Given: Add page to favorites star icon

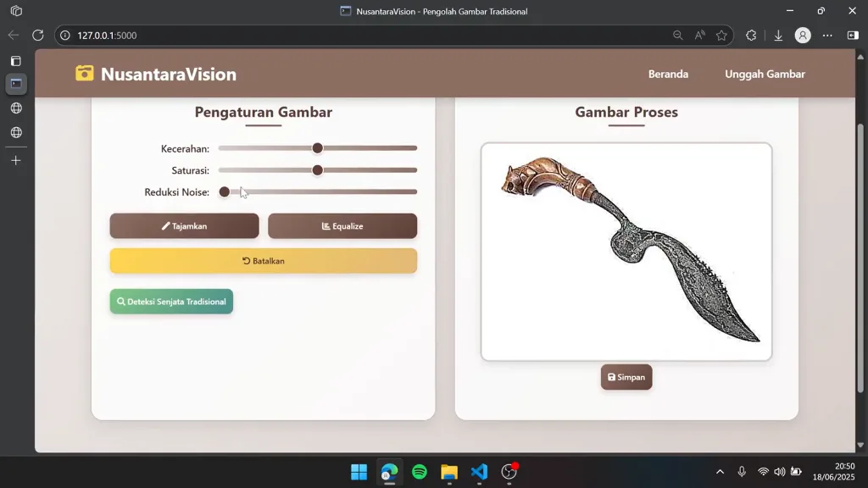Looking at the screenshot, I should click(721, 36).
